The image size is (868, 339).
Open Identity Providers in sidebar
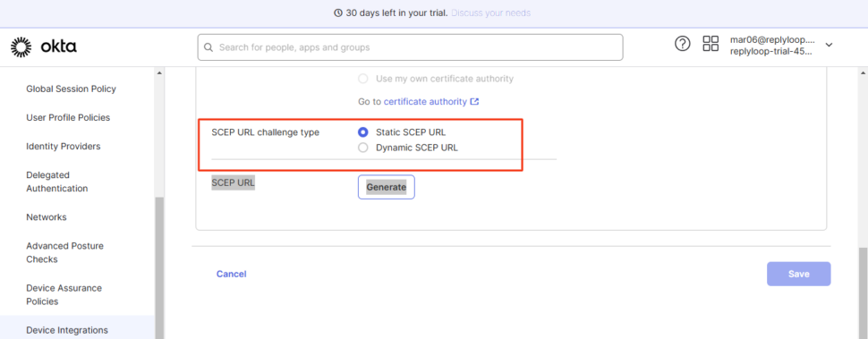(64, 146)
